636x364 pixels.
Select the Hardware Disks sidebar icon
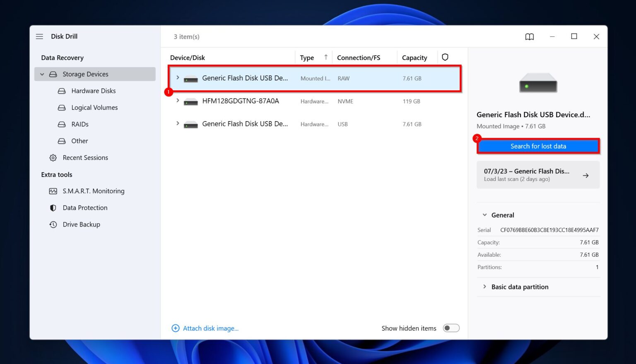61,91
